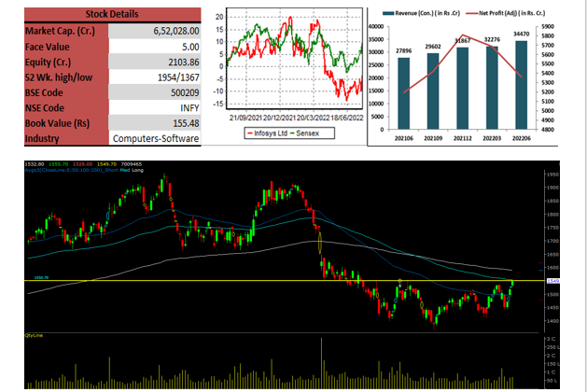Select the 1532.80 open price readout
This screenshot has height=392, width=587.
(35, 164)
